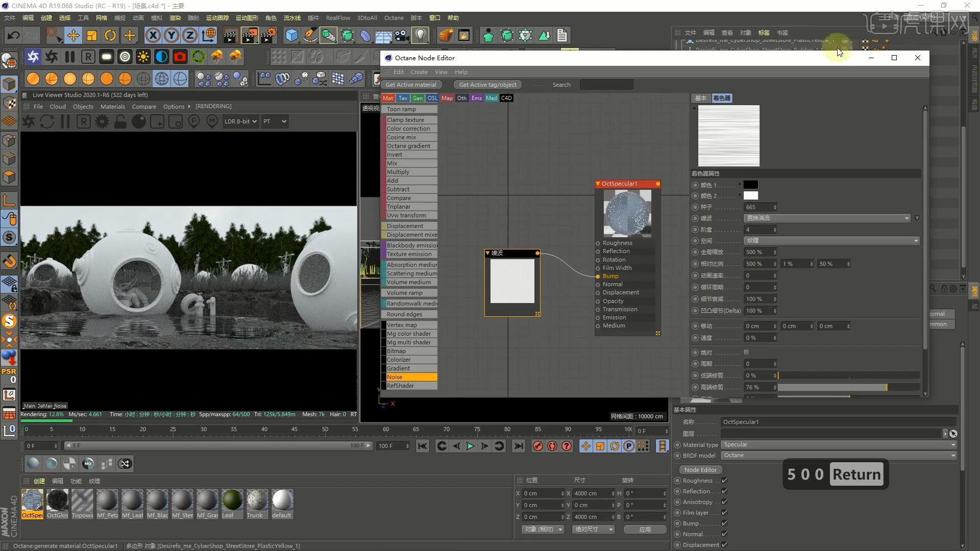Screen dimensions: 980x551
Task: Select the Rotate tool icon
Action: tap(110, 35)
